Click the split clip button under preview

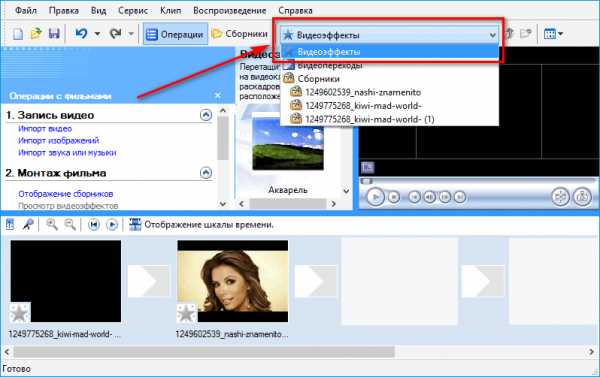point(560,197)
